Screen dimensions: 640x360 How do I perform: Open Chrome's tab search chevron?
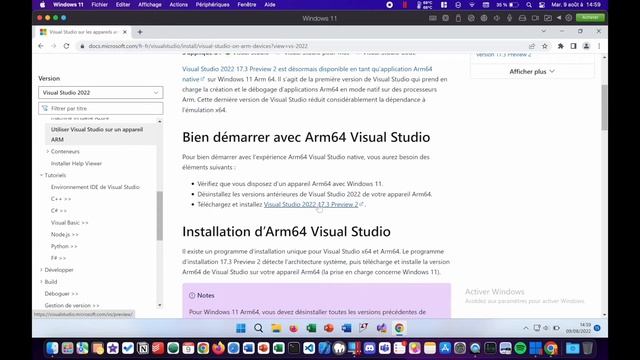click(x=543, y=31)
